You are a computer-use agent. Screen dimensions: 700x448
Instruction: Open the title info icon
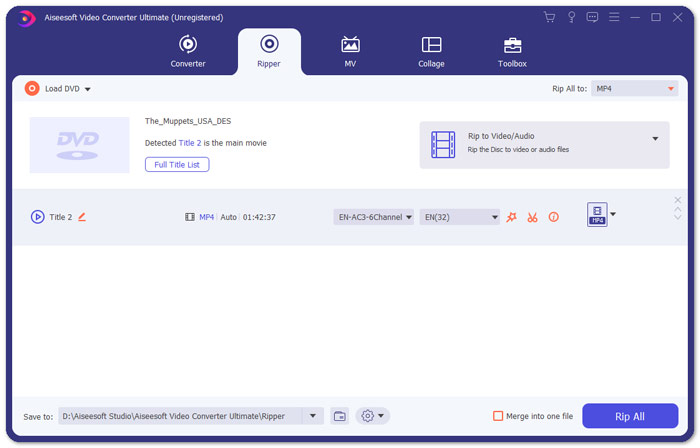click(x=553, y=217)
